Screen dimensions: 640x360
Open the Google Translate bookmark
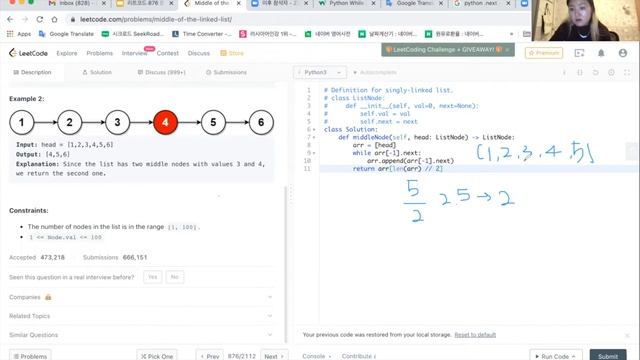coord(67,34)
